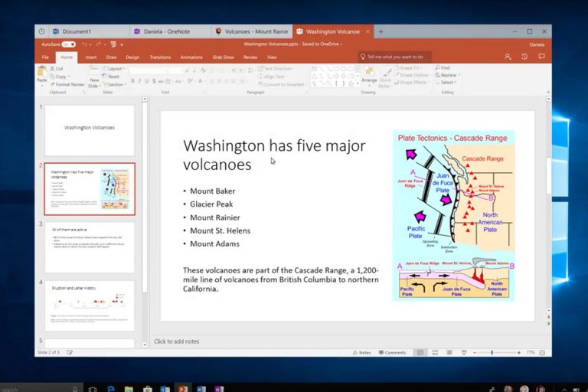Viewport: 588px width, 392px height.
Task: Click the Reset button in Slides group
Action: [113, 77]
